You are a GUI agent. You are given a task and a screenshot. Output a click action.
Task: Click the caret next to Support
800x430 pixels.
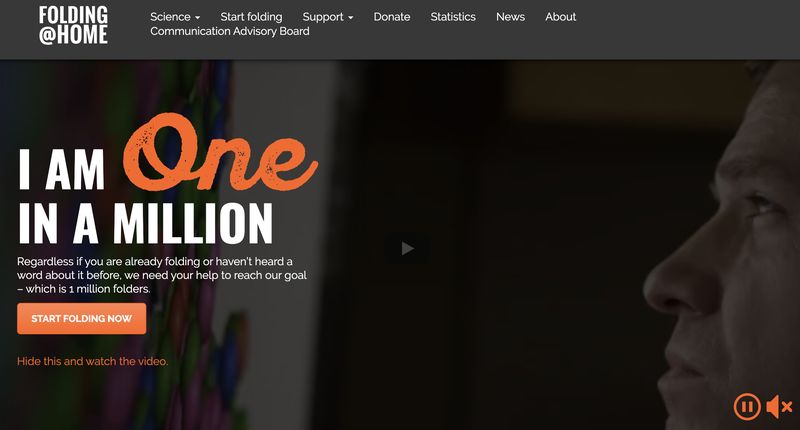click(x=351, y=18)
